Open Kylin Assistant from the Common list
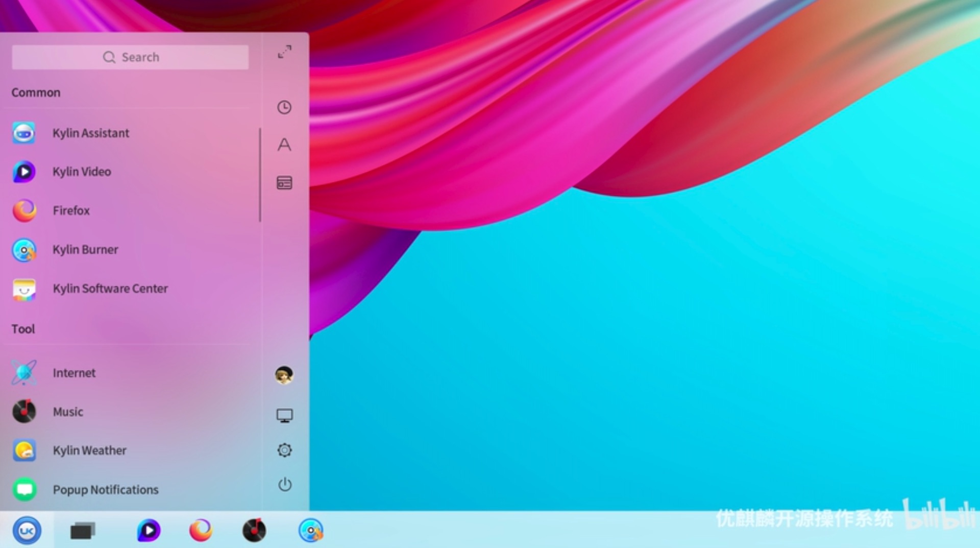The width and height of the screenshot is (980, 548). click(x=91, y=133)
